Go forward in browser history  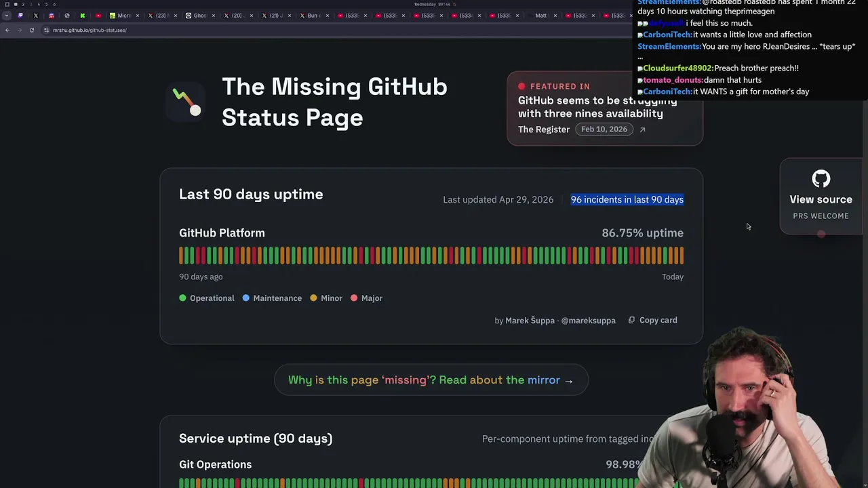point(19,30)
